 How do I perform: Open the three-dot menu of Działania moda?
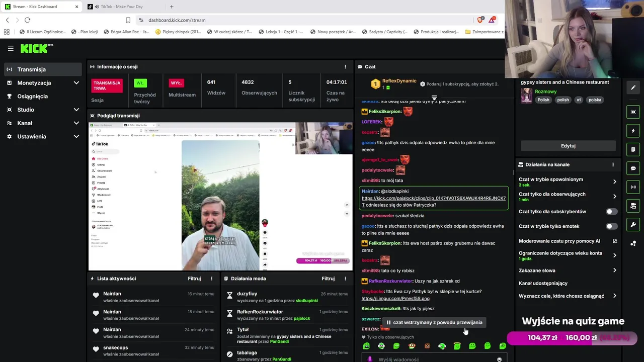pos(345,279)
